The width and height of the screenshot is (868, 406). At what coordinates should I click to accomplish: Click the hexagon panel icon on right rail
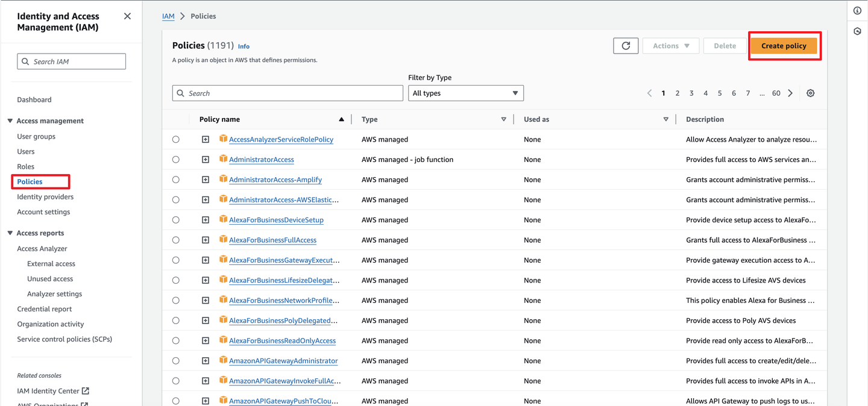pyautogui.click(x=857, y=31)
